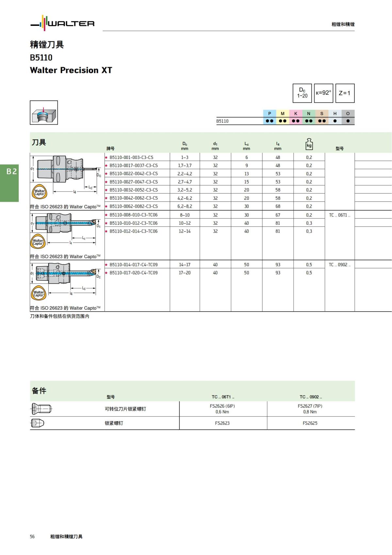This screenshot has height=555, width=392.
Task: Click the B5110-001-003-C3-CS designation
Action: click(x=131, y=157)
